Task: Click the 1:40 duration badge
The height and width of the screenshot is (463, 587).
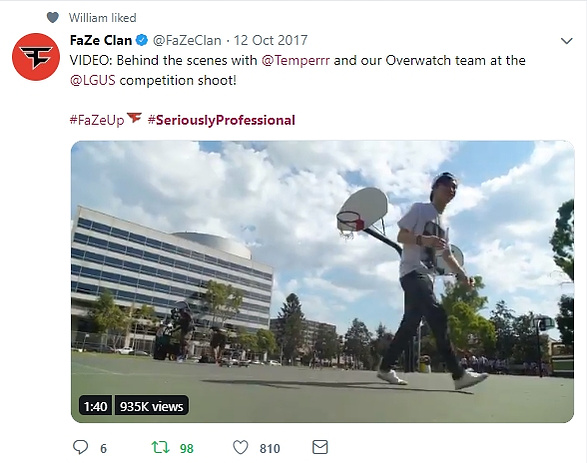Action: (x=95, y=406)
